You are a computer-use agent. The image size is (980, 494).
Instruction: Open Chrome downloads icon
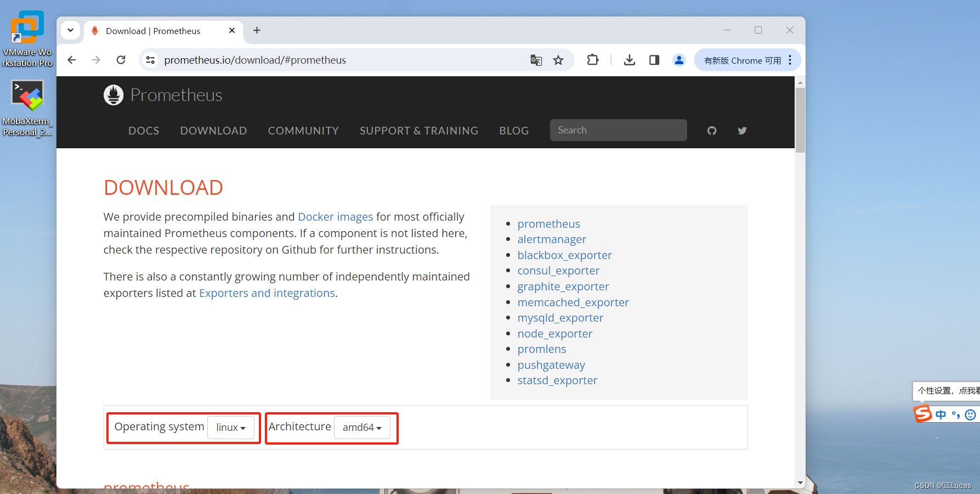pyautogui.click(x=630, y=60)
